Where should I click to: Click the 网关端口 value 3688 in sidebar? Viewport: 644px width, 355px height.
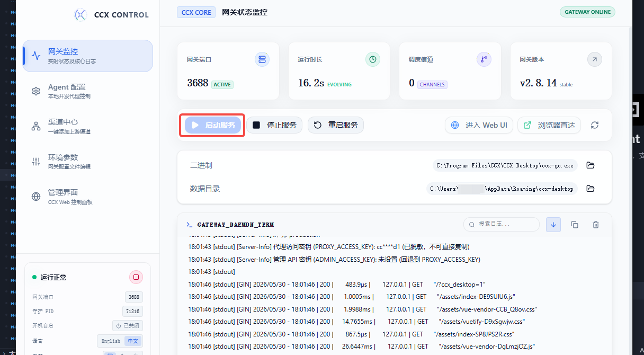click(134, 297)
